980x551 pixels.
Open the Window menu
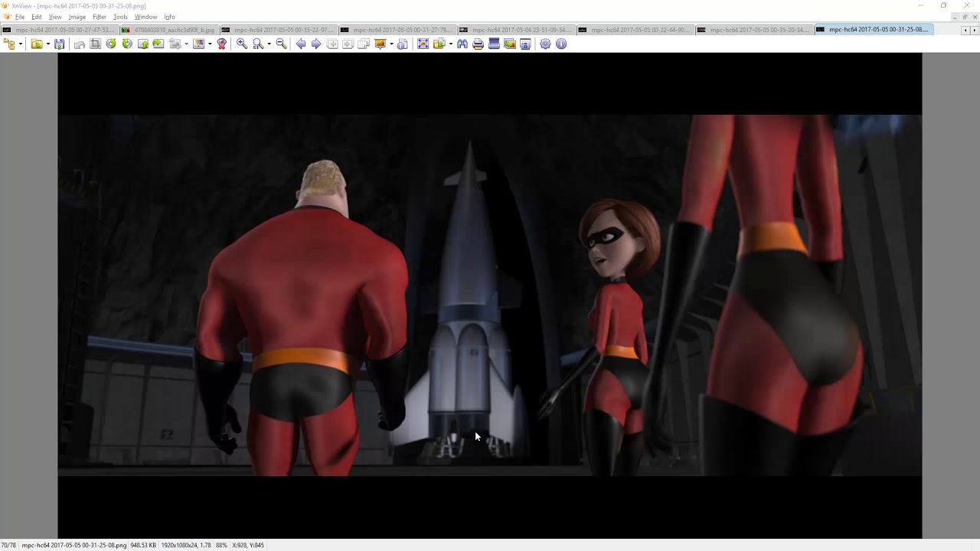[145, 17]
